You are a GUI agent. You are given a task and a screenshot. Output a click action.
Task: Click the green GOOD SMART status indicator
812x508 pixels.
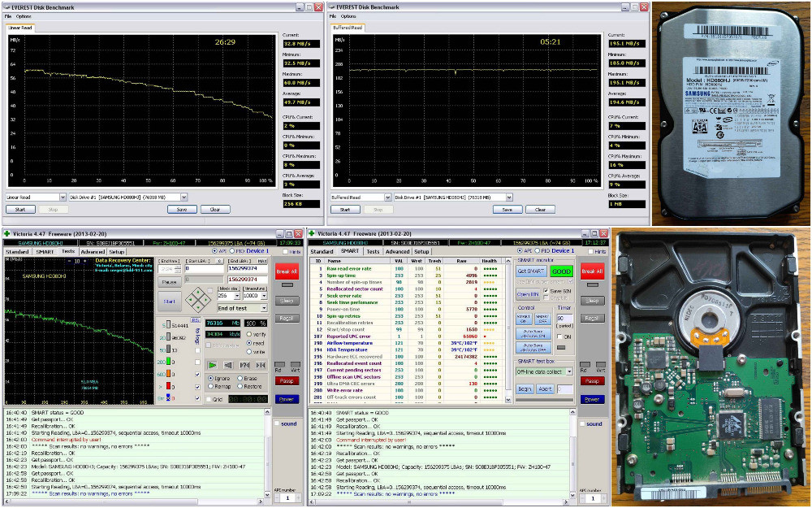[561, 271]
